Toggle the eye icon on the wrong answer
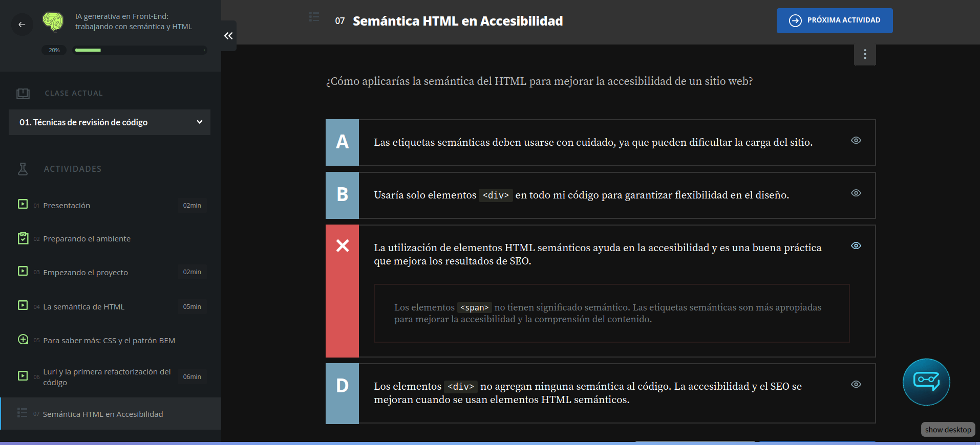This screenshot has width=980, height=445. (x=856, y=246)
